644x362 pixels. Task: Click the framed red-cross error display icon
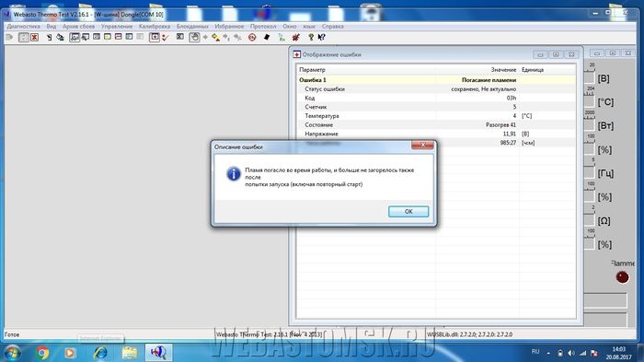[155, 38]
